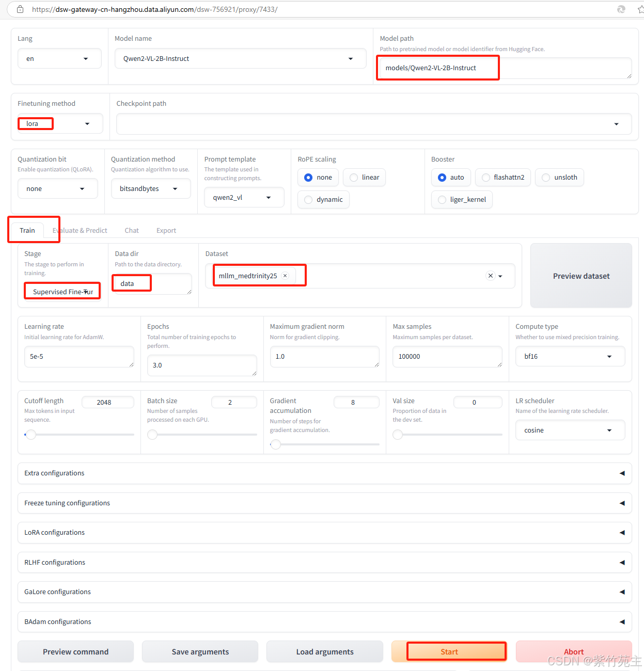Screen dimensions: 644x671
Task: Adjust the Batch size slider
Action: [202, 435]
